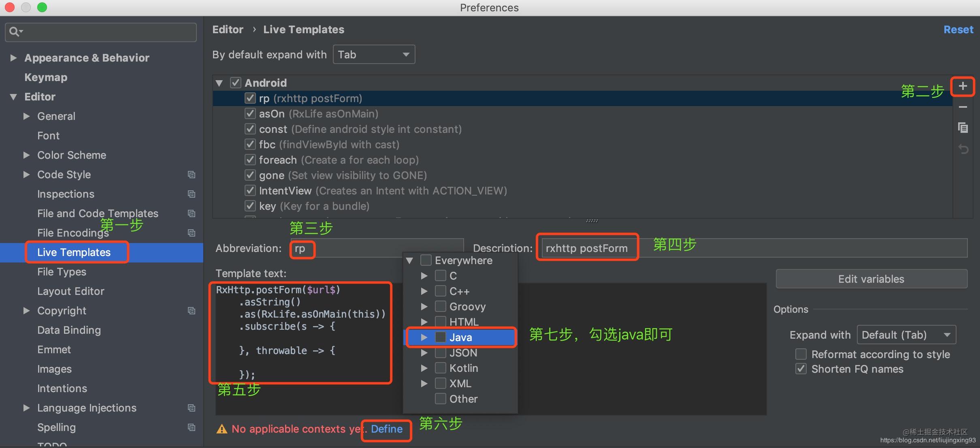
Task: Collapse the Android template group
Action: [x=219, y=83]
